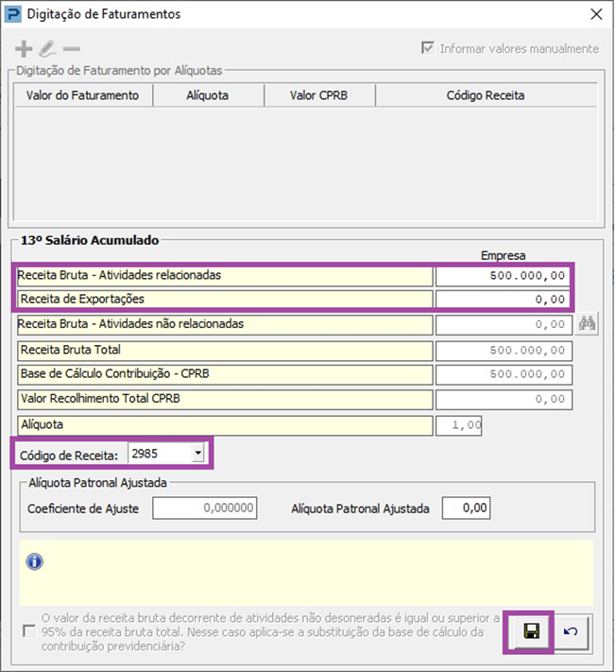616x672 pixels.
Task: Click the 13º Salário Acumulado group title
Action: point(90,240)
